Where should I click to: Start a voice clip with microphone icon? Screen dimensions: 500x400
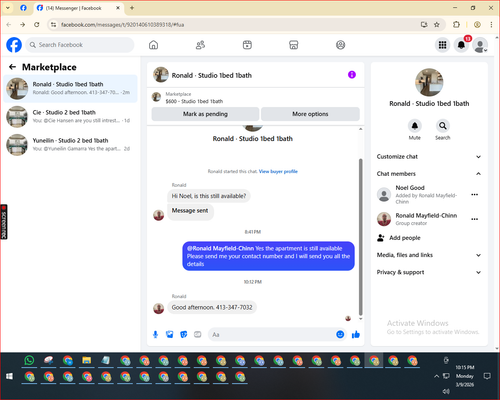tap(155, 334)
